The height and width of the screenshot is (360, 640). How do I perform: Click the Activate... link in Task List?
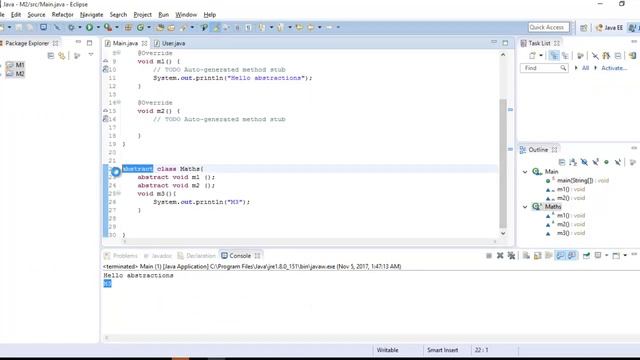click(x=614, y=68)
